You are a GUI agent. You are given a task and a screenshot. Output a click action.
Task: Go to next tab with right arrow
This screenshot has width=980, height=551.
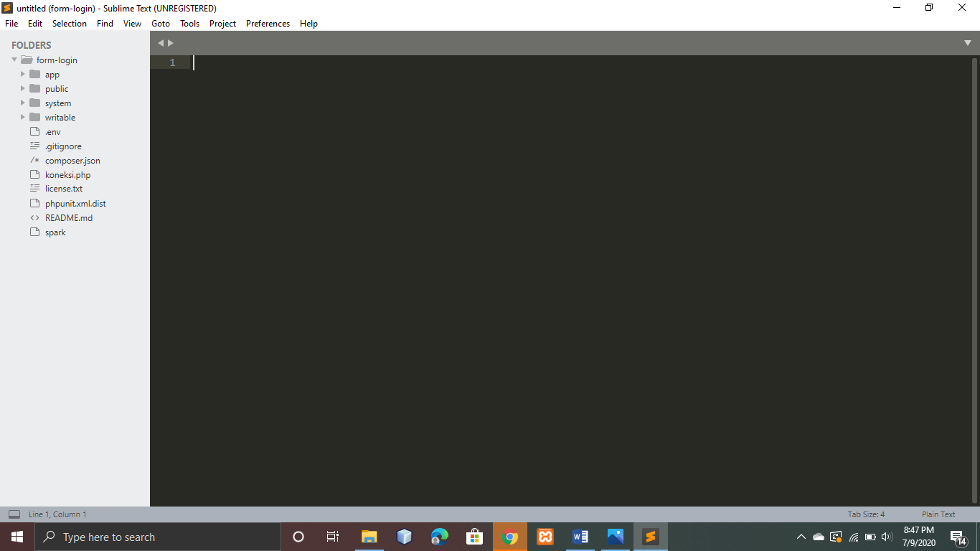coord(171,43)
